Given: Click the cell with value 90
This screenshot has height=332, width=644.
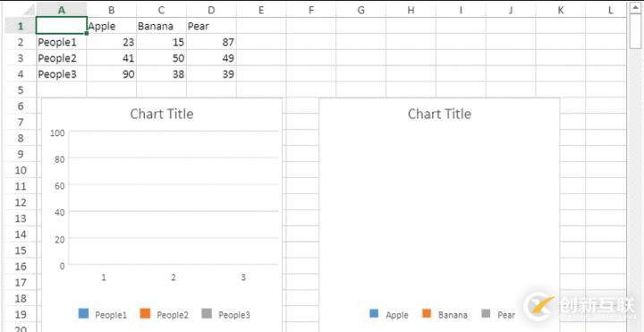Looking at the screenshot, I should point(111,74).
